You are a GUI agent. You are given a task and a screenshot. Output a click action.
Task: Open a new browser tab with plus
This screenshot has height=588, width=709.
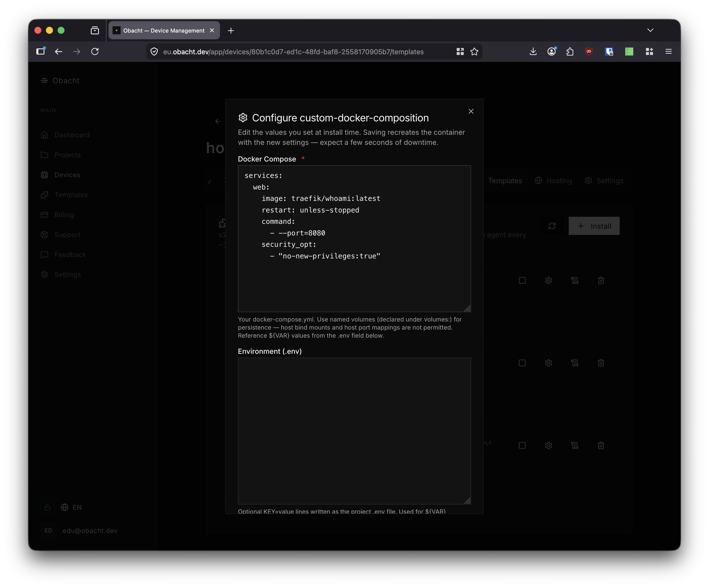pyautogui.click(x=231, y=31)
